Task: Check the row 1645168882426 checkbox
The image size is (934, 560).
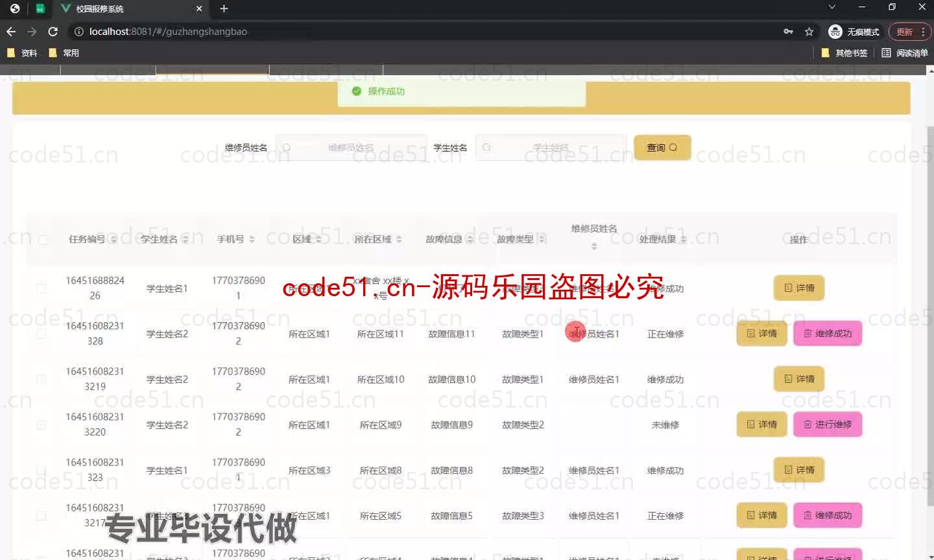Action: coord(42,288)
